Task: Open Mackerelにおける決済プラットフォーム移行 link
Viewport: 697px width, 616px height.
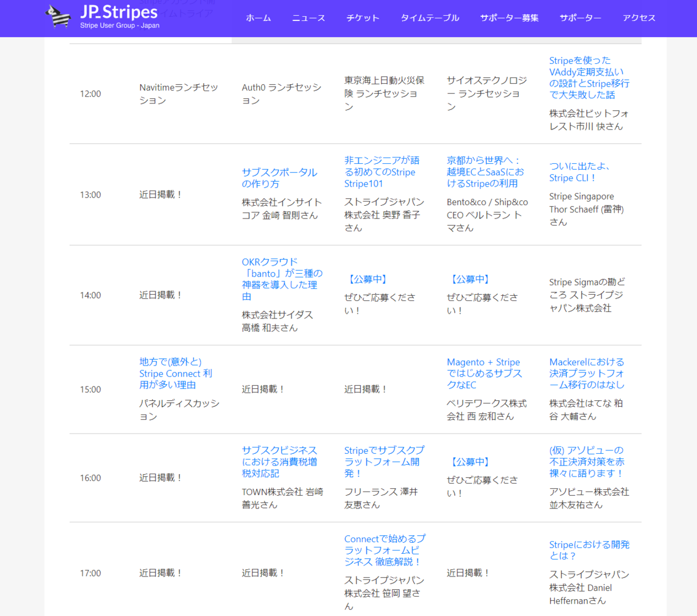Action: 587,373
